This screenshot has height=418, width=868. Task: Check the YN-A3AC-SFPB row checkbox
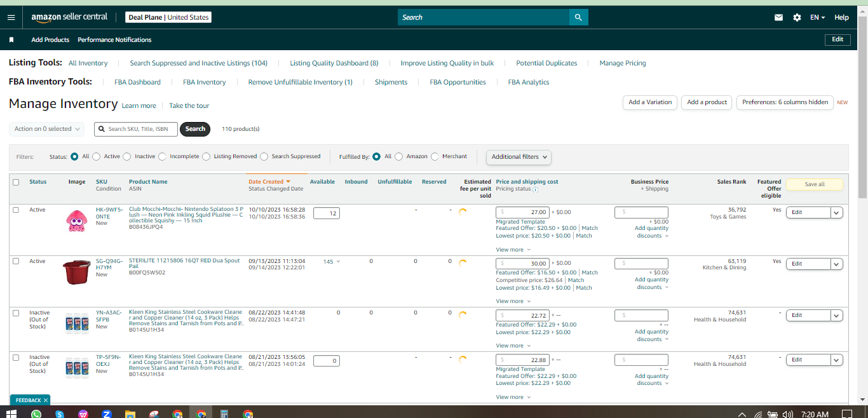[x=16, y=313]
